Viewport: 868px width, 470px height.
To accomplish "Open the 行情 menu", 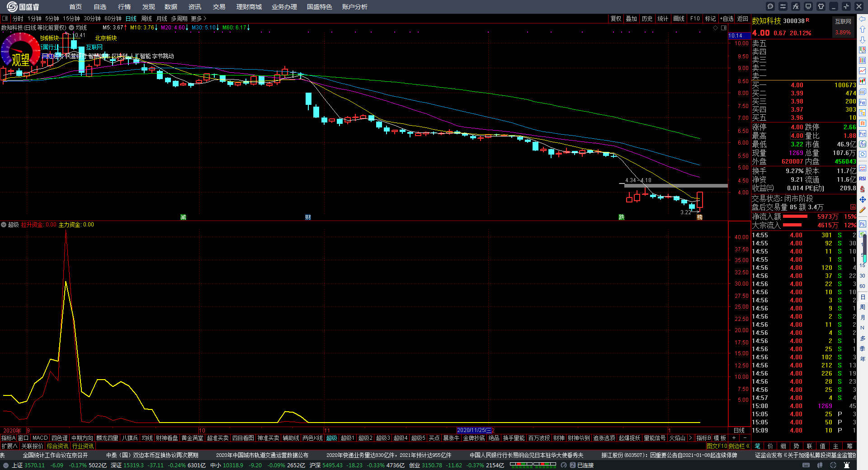I will [x=124, y=7].
